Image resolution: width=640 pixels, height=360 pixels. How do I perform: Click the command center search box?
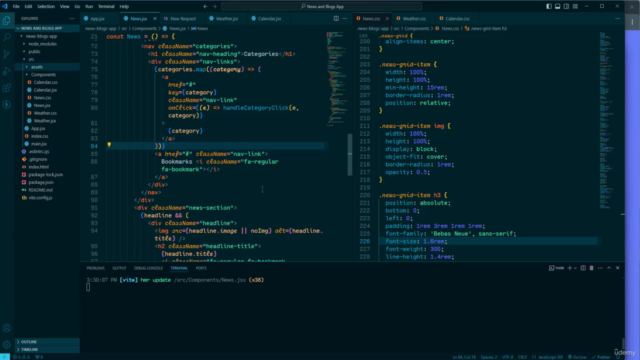pos(322,7)
